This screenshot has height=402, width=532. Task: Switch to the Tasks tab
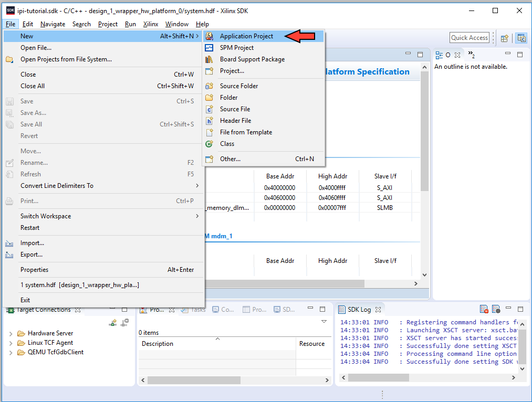click(193, 310)
